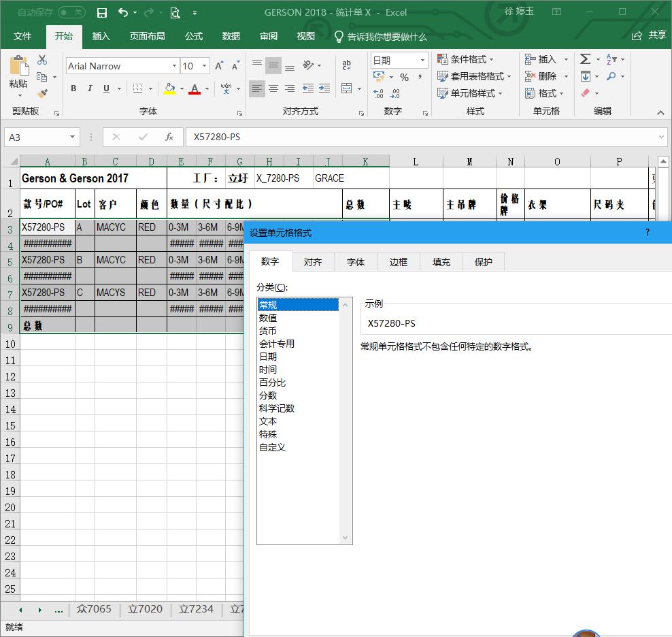Open the 文件 menu tab
This screenshot has height=637, width=672.
coord(22,37)
